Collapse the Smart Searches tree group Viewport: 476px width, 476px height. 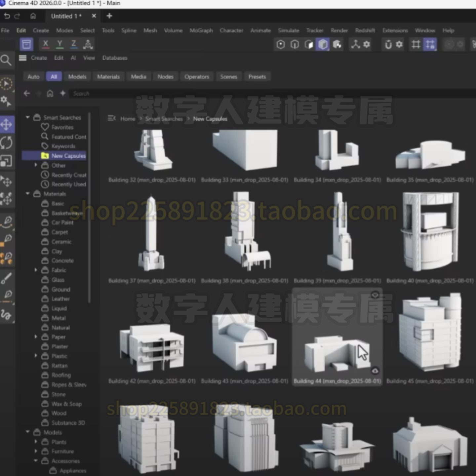tap(28, 117)
